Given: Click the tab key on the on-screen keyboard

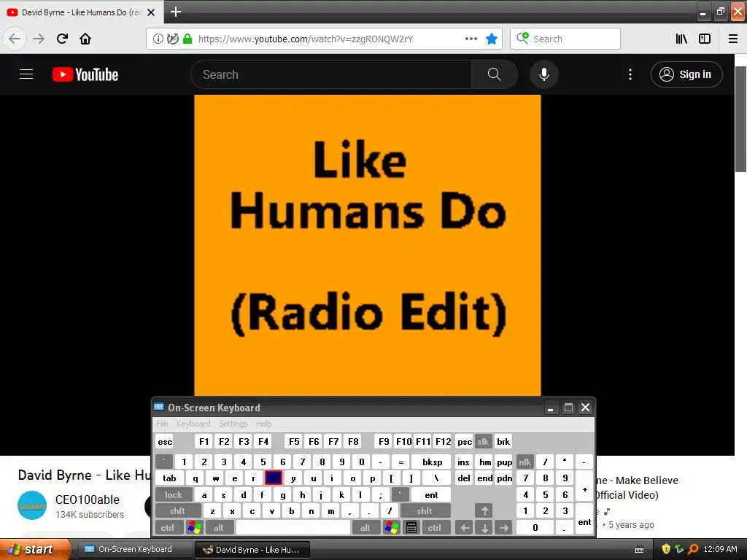Looking at the screenshot, I should tap(169, 478).
